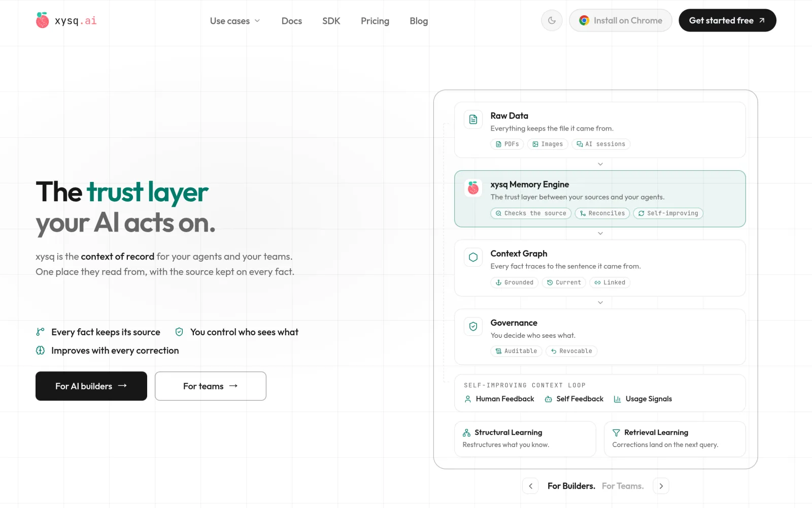Click the Images tag chip
The width and height of the screenshot is (812, 508).
548,144
